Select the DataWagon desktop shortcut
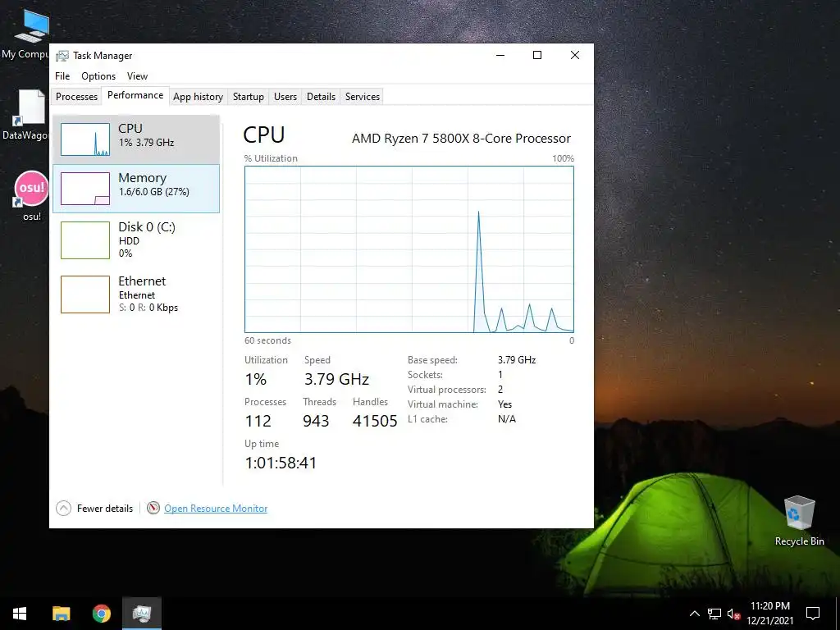The height and width of the screenshot is (630, 840). [x=28, y=115]
